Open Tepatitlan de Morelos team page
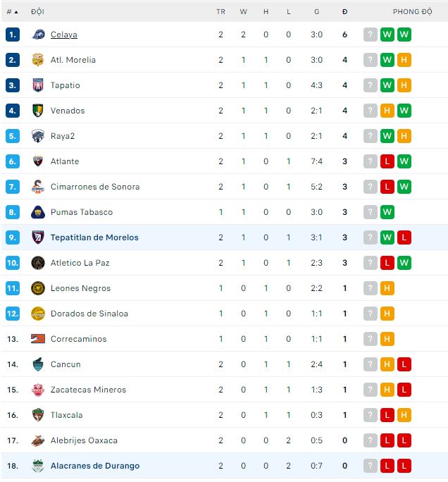The height and width of the screenshot is (482, 448). 94,237
